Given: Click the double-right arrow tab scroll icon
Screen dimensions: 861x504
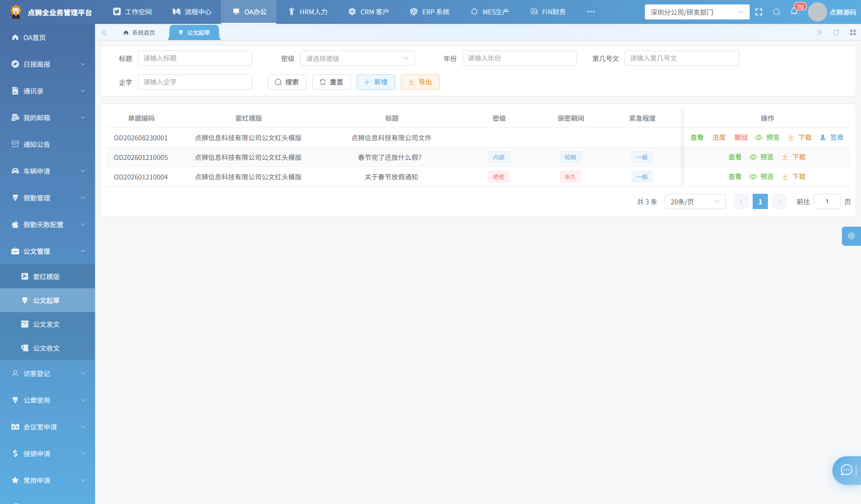Looking at the screenshot, I should click(819, 32).
